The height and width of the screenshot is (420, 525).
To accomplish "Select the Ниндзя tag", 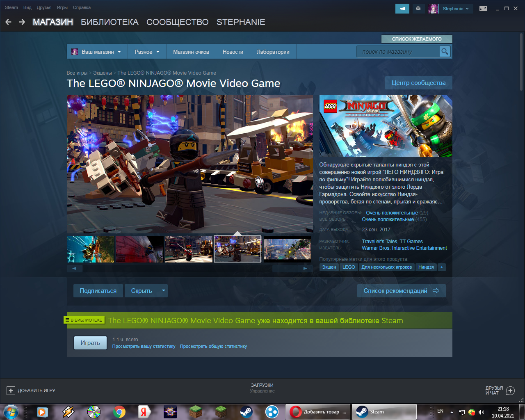I will coord(426,267).
